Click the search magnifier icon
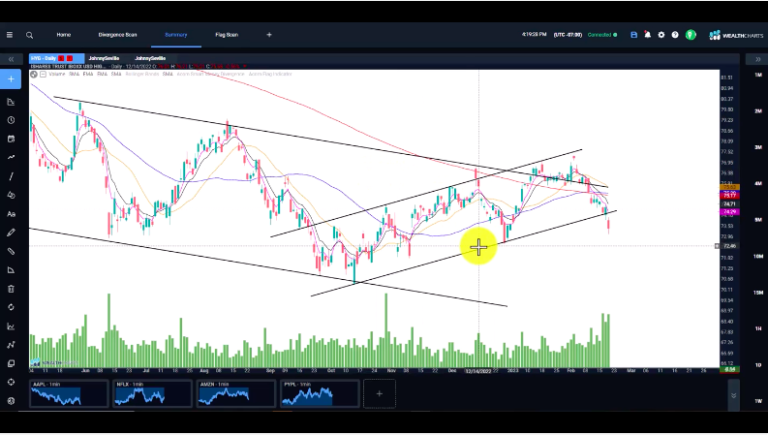768x435 pixels. (29, 35)
